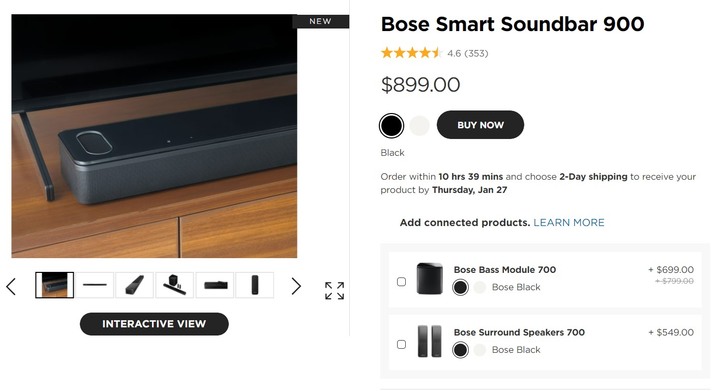Open the Surround Speakers 700 product image
Image resolution: width=720 pixels, height=391 pixels.
[x=429, y=341]
